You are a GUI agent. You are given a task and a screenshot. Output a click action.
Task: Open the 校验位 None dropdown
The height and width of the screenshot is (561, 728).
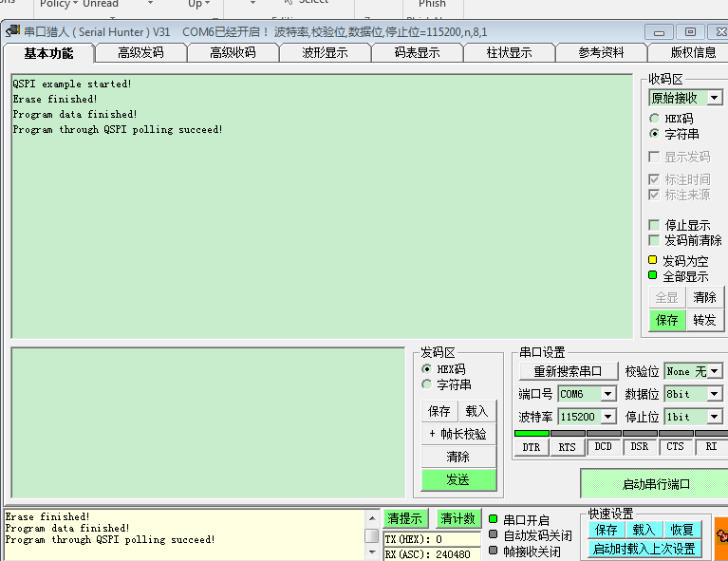click(715, 371)
